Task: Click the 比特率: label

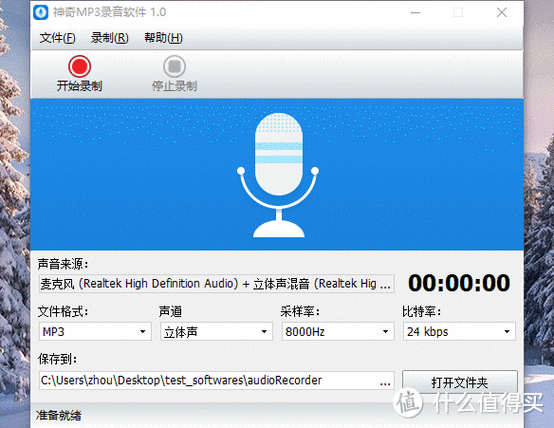Action: (x=422, y=312)
